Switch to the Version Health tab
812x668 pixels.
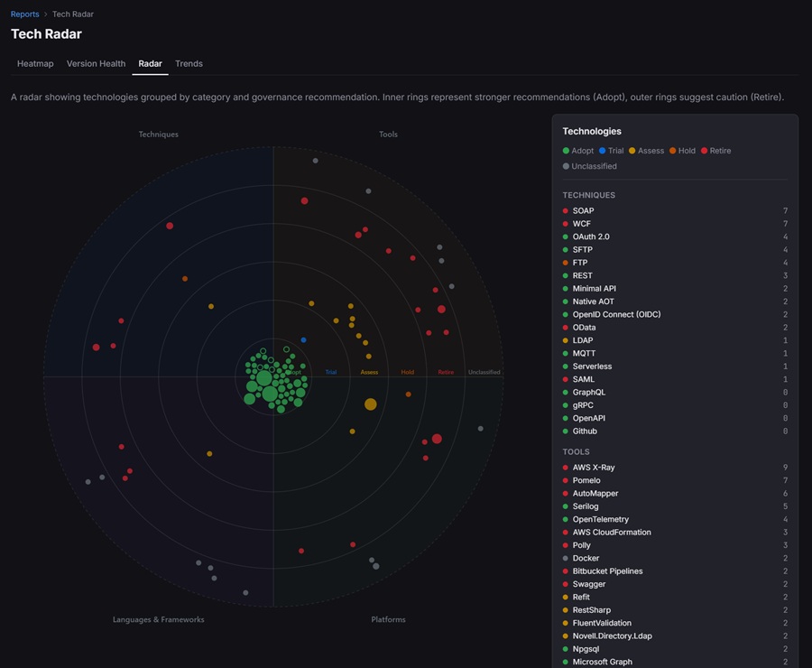(x=96, y=64)
